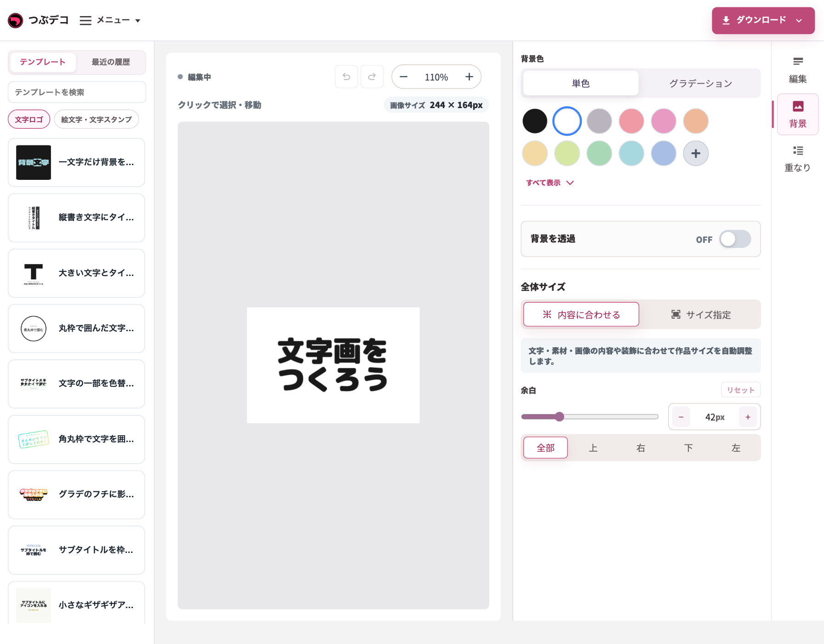This screenshot has height=644, width=824.
Task: Switch to the テンプレート tab
Action: (x=43, y=62)
